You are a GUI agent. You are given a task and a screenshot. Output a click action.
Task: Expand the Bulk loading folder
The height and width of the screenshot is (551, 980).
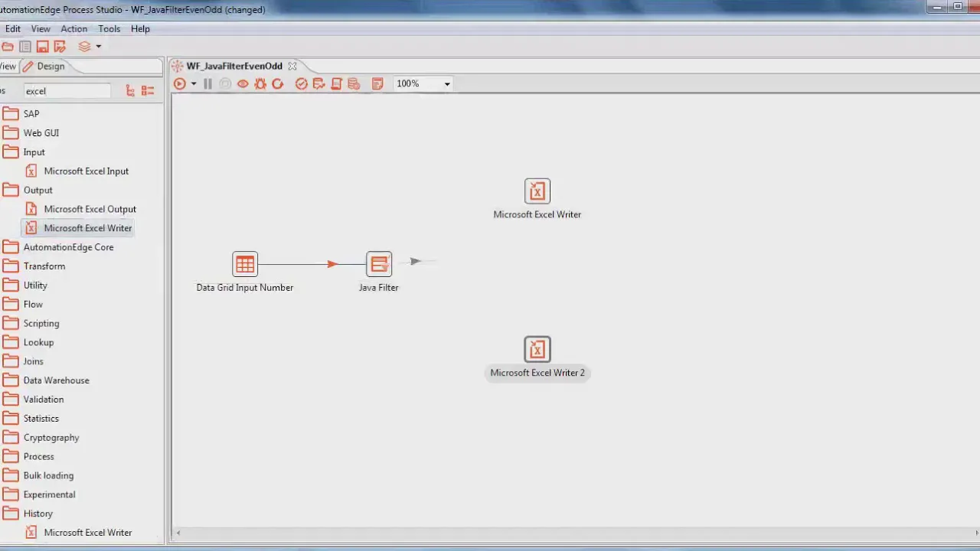click(x=38, y=475)
